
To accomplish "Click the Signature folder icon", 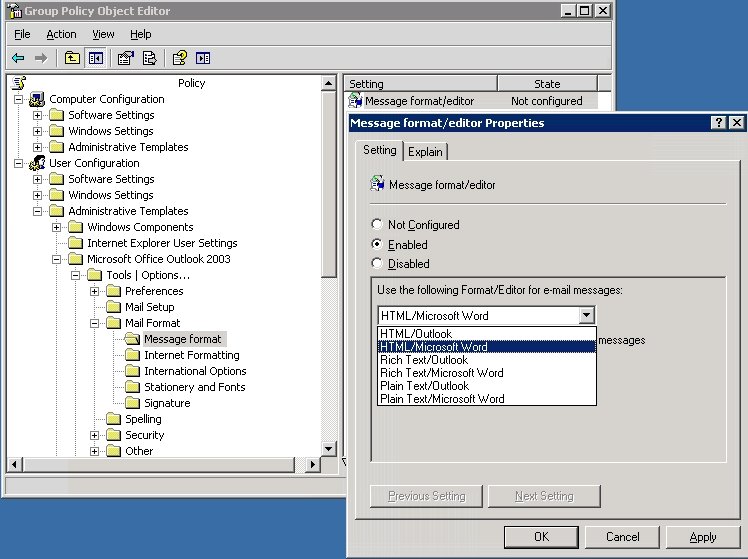I will [132, 403].
